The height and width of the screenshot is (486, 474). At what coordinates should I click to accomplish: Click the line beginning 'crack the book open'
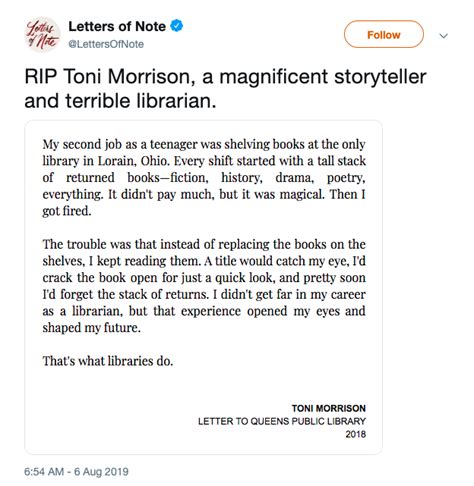click(x=204, y=278)
